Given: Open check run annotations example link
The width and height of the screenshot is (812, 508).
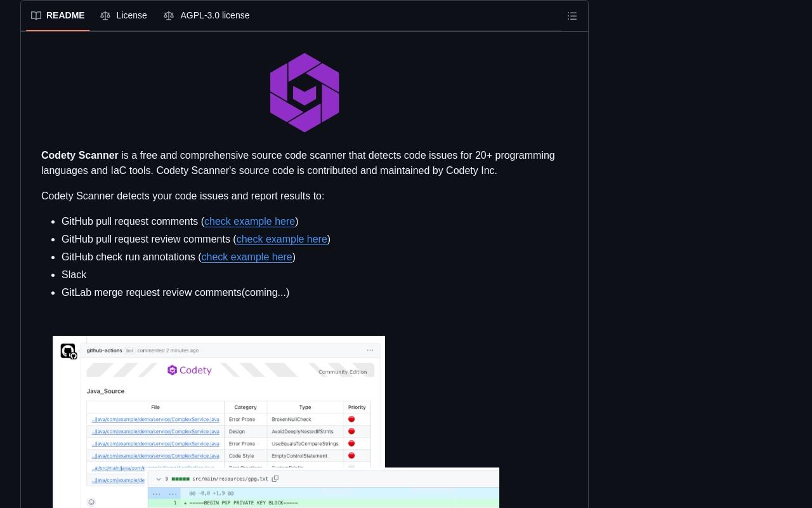Looking at the screenshot, I should (x=247, y=257).
